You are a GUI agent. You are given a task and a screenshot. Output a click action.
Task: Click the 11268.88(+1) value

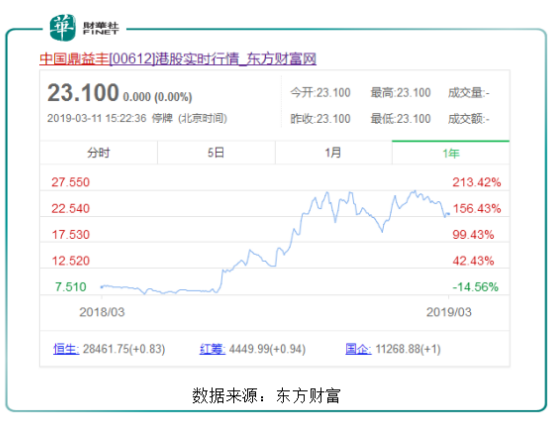[408, 349]
